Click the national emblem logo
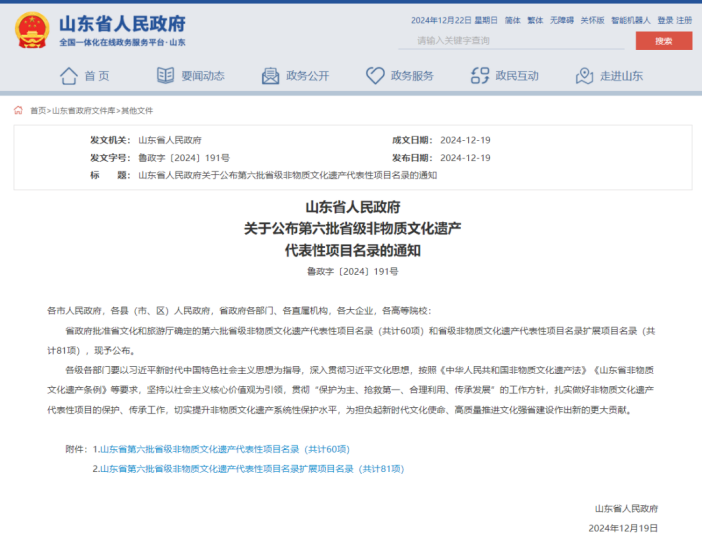702x535 pixels. coord(33,30)
